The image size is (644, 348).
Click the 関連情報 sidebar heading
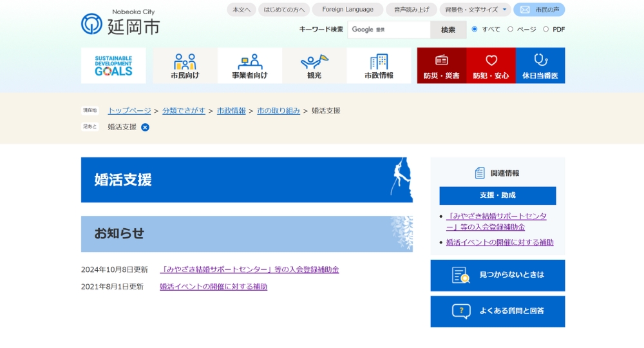click(497, 173)
